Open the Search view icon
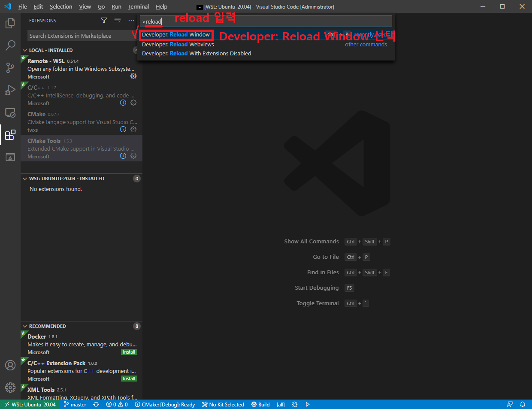Image resolution: width=532 pixels, height=409 pixels. 10,45
